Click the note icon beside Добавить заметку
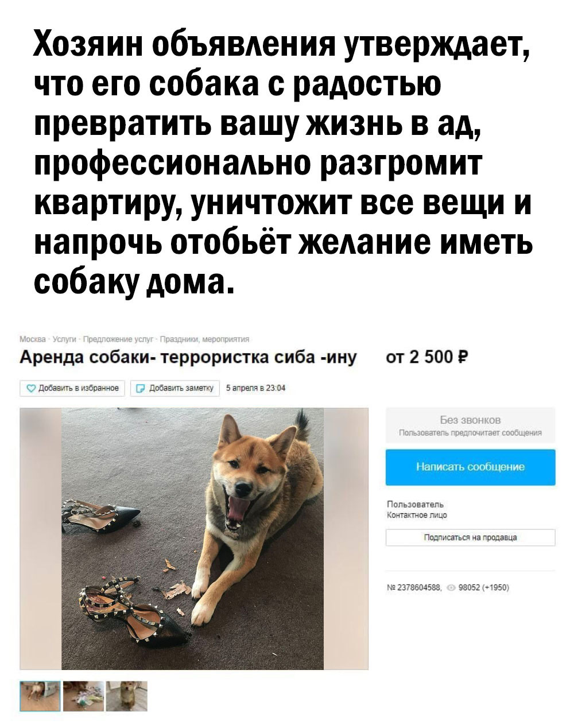The height and width of the screenshot is (728, 574). click(140, 388)
